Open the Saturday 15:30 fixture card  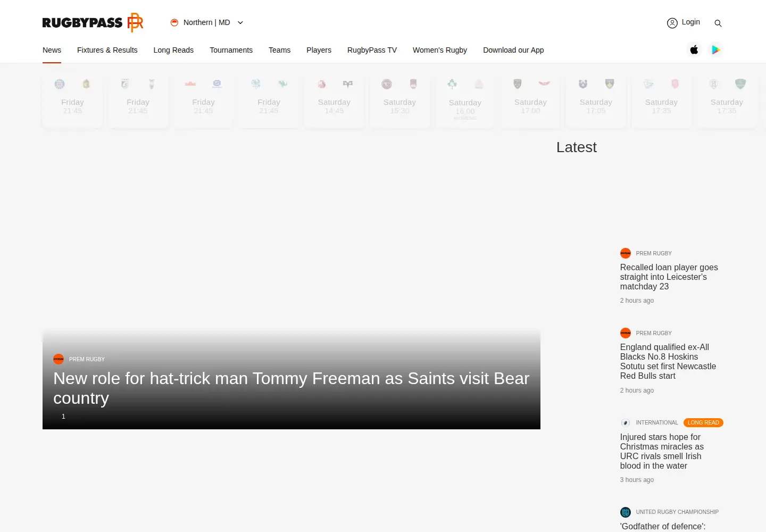click(399, 101)
